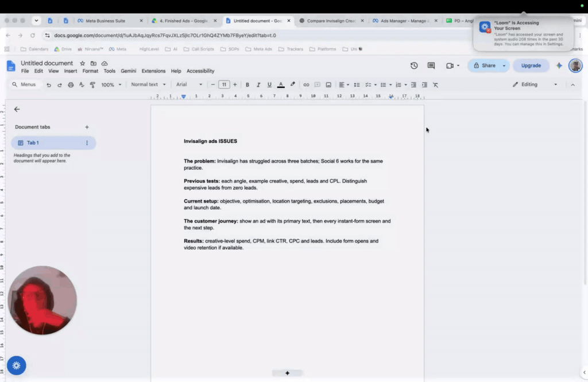The height and width of the screenshot is (382, 588).
Task: Insert a link with chain icon
Action: [x=306, y=85]
